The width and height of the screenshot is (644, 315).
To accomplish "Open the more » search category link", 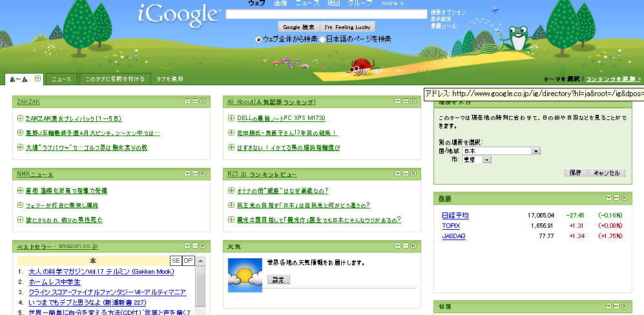I will (x=393, y=3).
